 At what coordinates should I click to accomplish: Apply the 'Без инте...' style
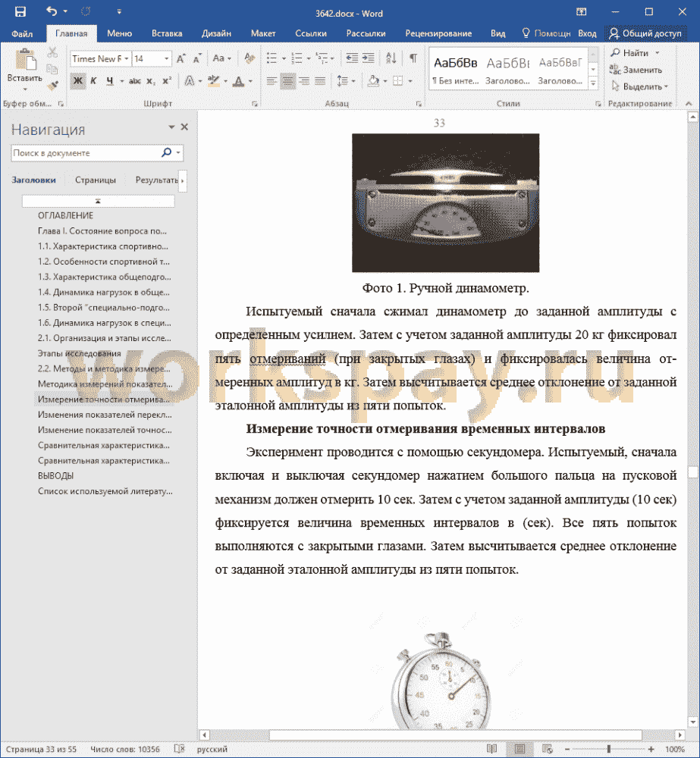455,69
